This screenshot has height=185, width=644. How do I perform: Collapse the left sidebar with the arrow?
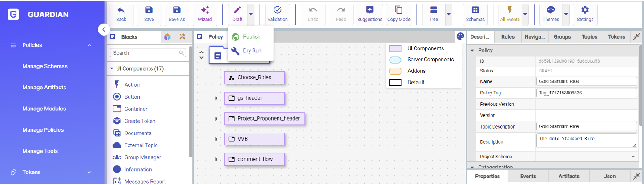coord(104,29)
